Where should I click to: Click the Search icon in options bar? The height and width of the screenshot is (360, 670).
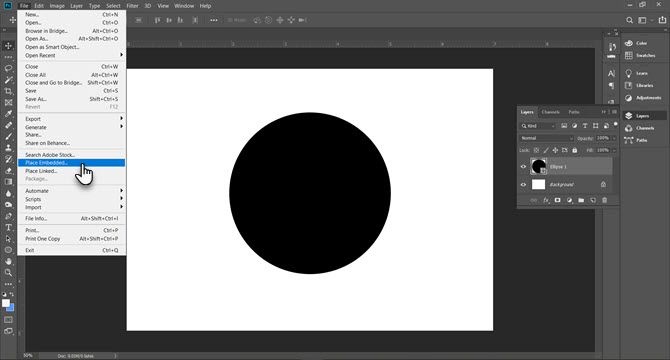tap(629, 20)
